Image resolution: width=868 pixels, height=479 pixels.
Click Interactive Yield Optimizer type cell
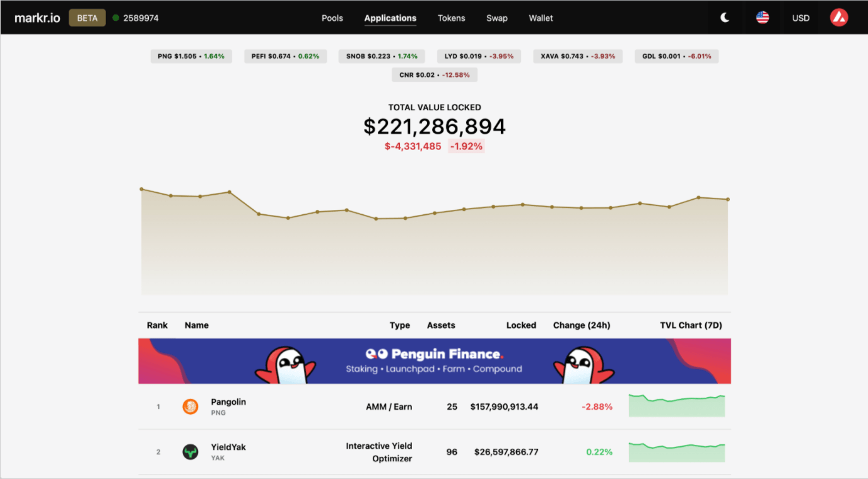pyautogui.click(x=378, y=452)
